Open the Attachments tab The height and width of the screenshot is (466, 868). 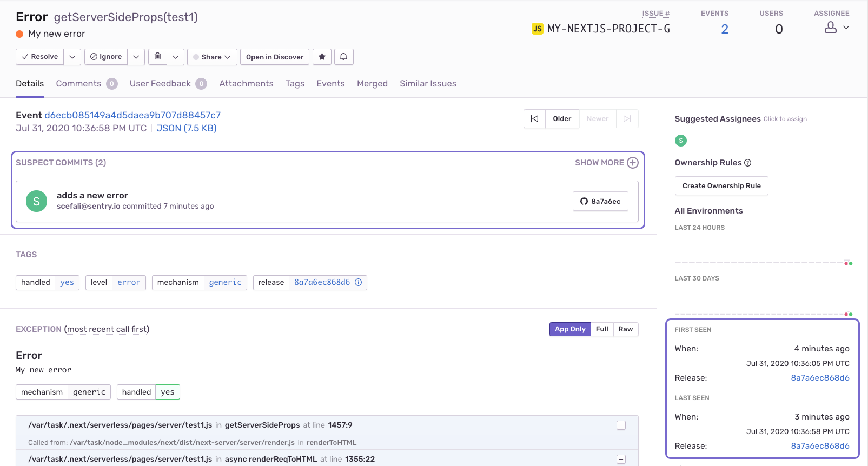(246, 84)
